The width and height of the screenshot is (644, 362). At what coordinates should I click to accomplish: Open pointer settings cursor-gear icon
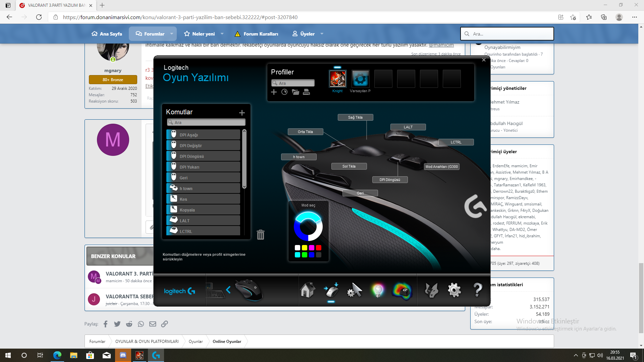pos(355,290)
